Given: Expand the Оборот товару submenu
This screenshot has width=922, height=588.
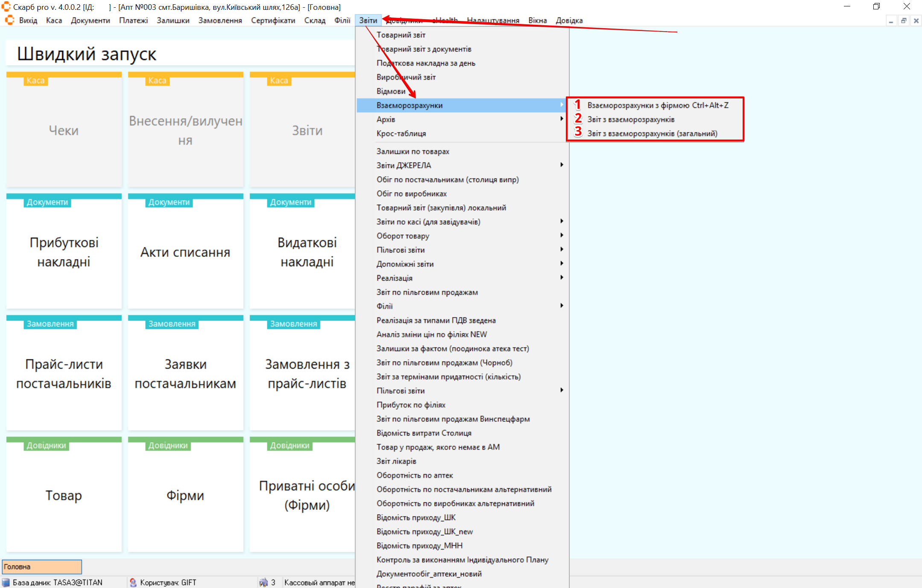Looking at the screenshot, I should coord(562,236).
